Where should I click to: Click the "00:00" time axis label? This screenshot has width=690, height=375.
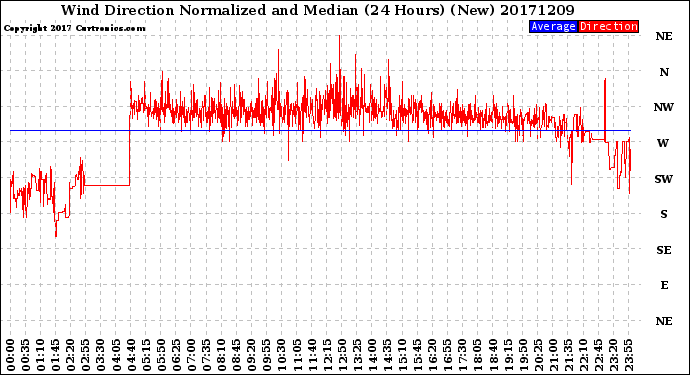tap(11, 355)
